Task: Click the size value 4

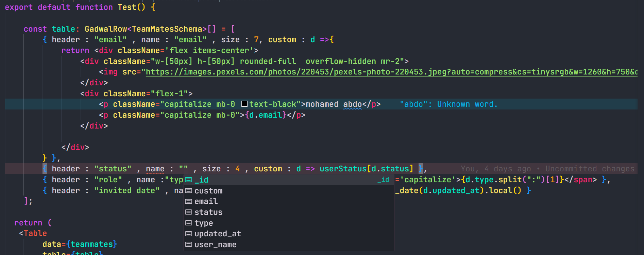Action: [237, 169]
